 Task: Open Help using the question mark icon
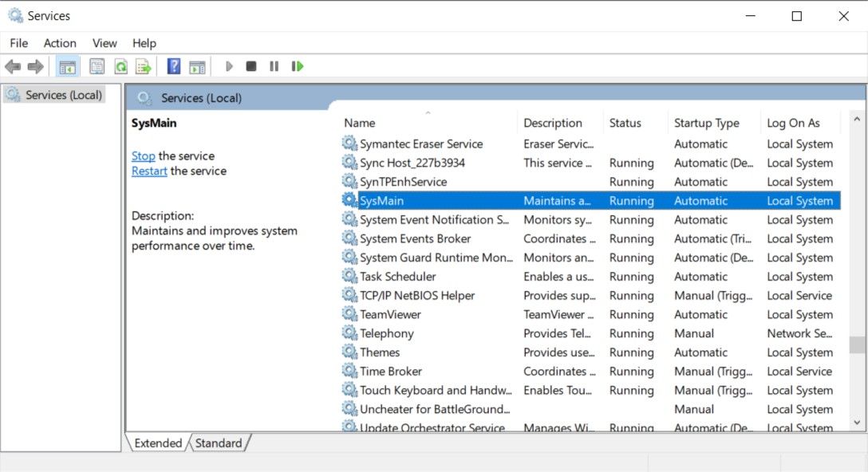(x=173, y=66)
